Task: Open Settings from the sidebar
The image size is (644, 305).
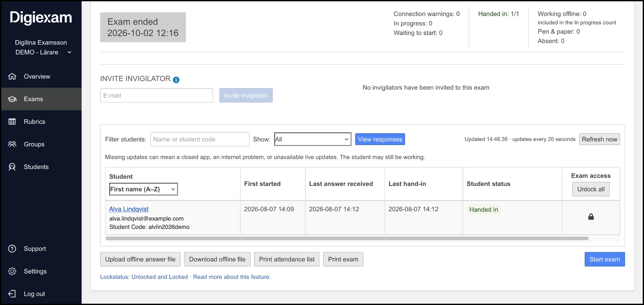Action: tap(41, 271)
